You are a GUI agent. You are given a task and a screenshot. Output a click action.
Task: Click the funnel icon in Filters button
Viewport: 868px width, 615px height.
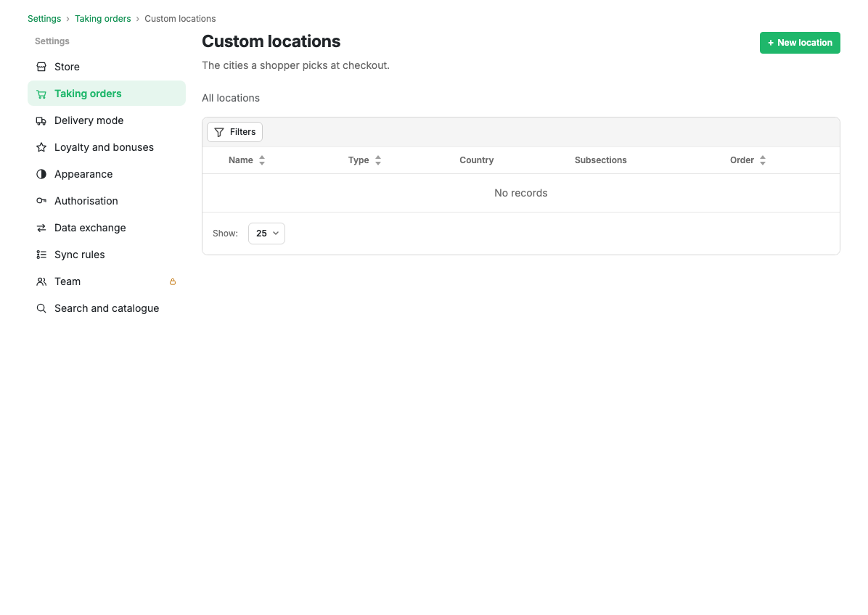(219, 132)
